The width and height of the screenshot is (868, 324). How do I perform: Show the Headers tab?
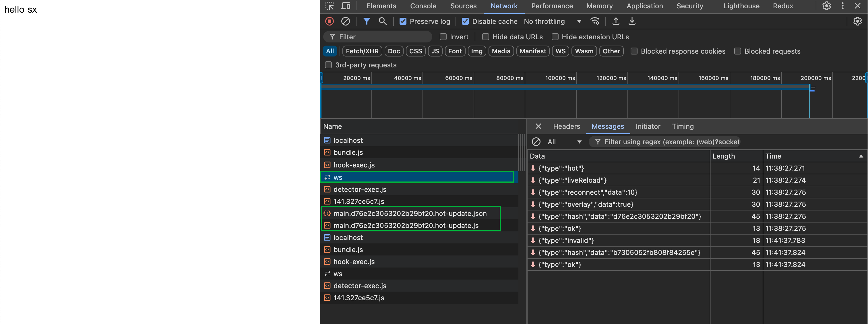(566, 126)
